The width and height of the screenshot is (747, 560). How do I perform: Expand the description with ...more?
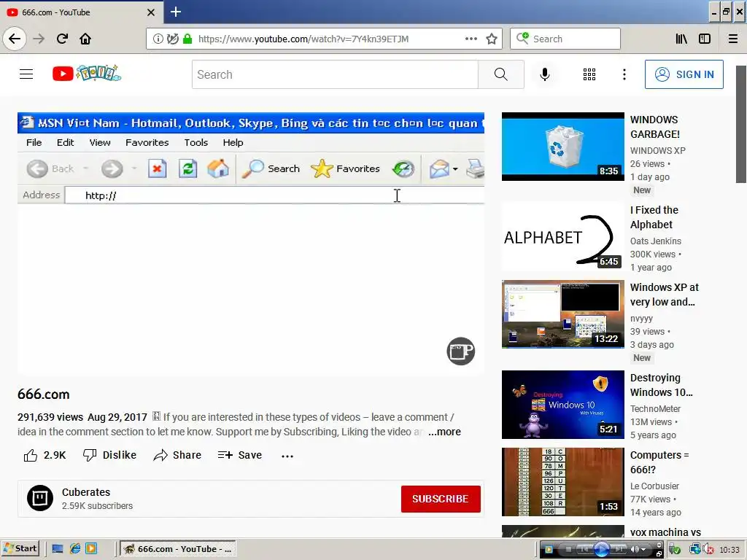click(x=444, y=432)
